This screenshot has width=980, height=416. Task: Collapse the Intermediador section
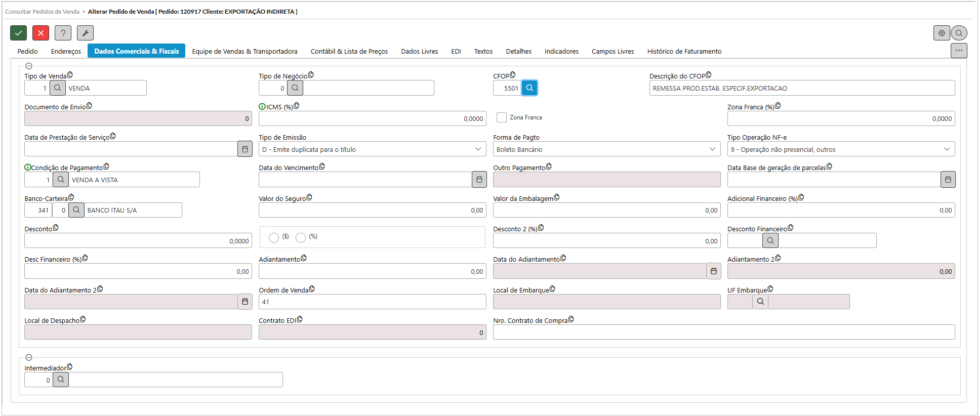[29, 357]
